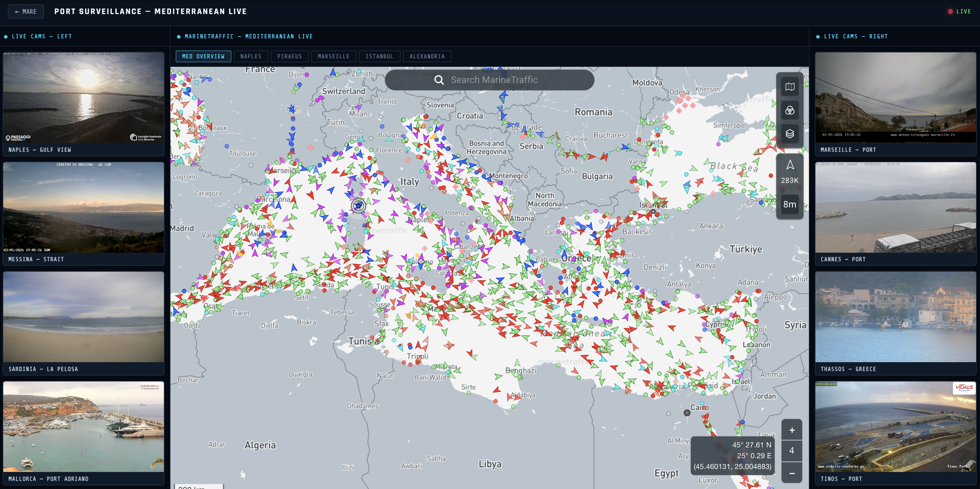980x489 pixels.
Task: Click the coordinates readout 45° 27.61 N
Action: tap(751, 445)
